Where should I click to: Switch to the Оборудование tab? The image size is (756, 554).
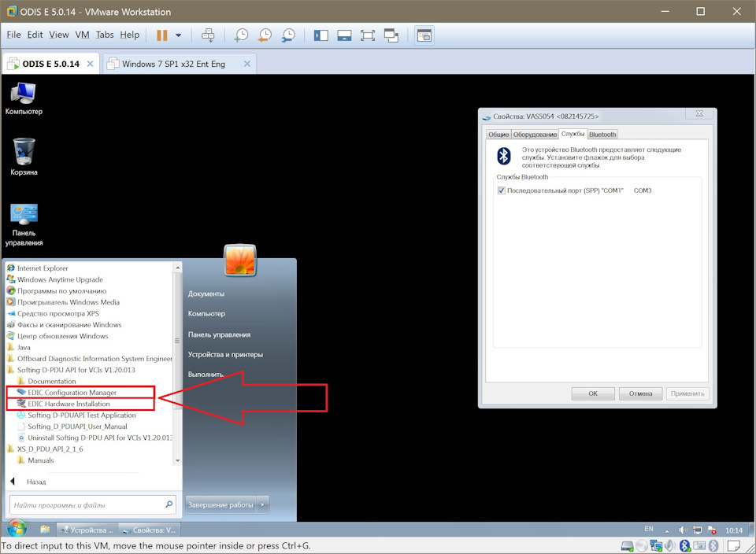coord(535,135)
